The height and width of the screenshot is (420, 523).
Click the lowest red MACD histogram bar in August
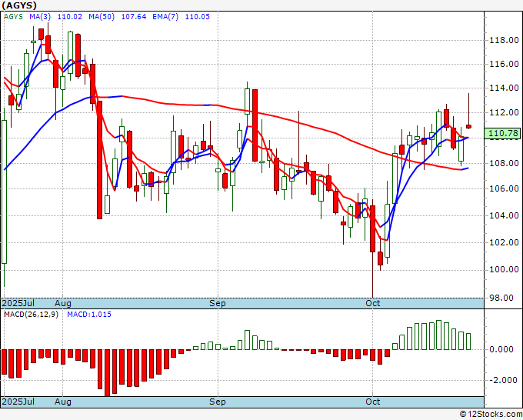pyautogui.click(x=107, y=373)
